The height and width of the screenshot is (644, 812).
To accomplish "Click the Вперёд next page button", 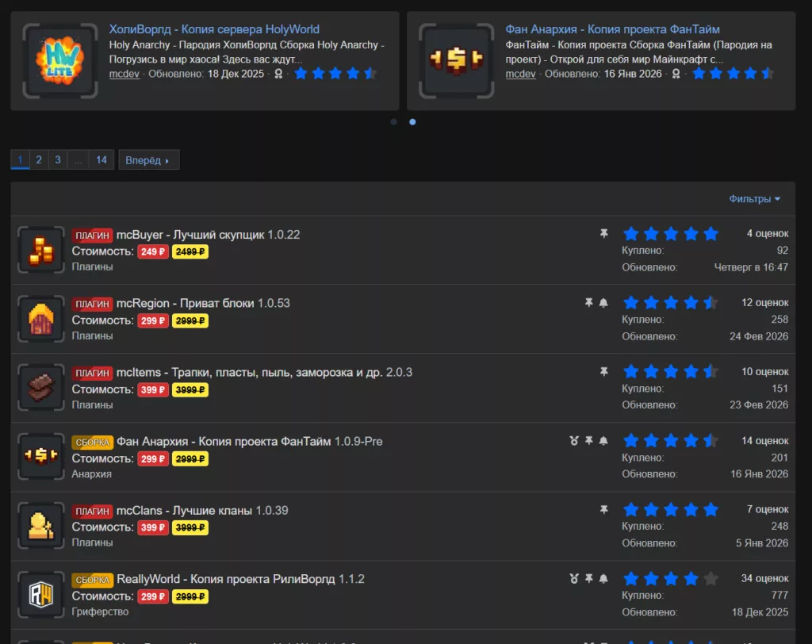I will [x=148, y=160].
